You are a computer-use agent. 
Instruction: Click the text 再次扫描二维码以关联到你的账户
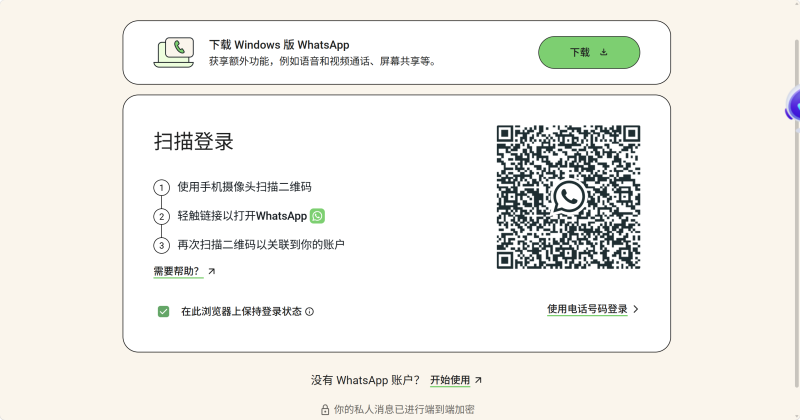coord(261,245)
